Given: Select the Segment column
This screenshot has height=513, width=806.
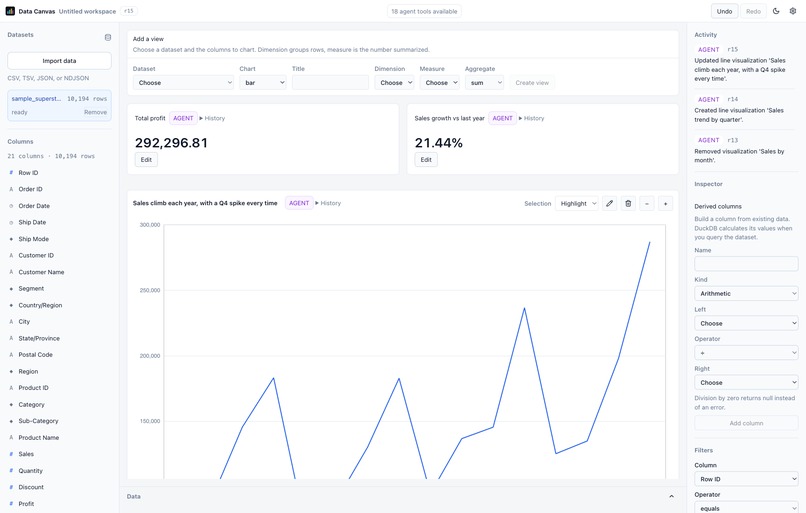Looking at the screenshot, I should click(x=31, y=289).
